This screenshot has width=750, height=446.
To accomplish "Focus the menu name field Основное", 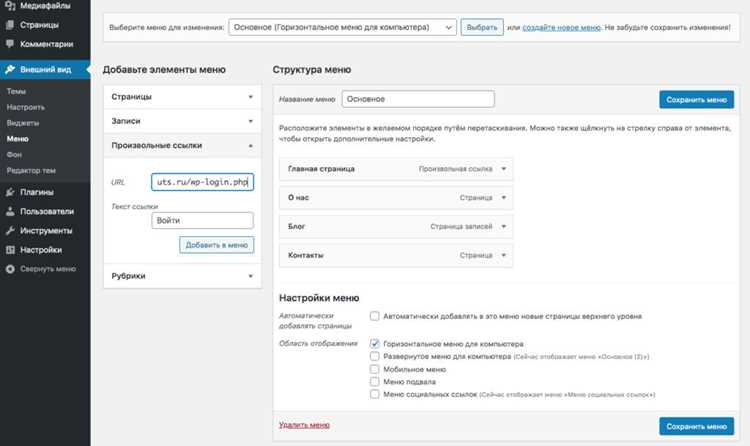I will pyautogui.click(x=418, y=99).
